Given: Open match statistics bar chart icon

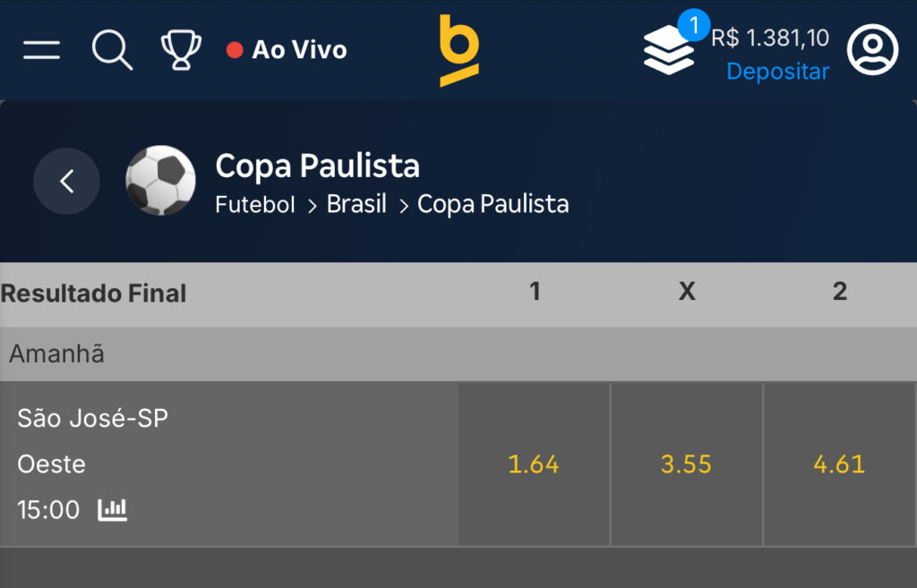Looking at the screenshot, I should [113, 510].
